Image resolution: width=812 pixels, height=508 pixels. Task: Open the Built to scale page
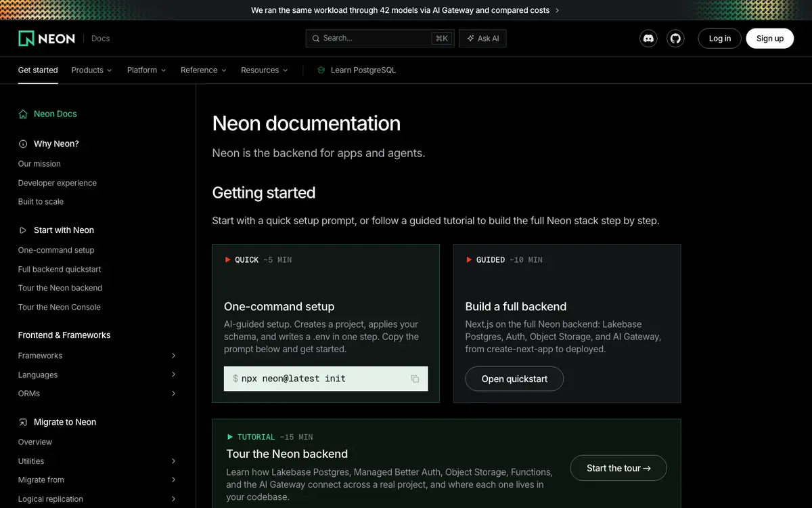(41, 202)
